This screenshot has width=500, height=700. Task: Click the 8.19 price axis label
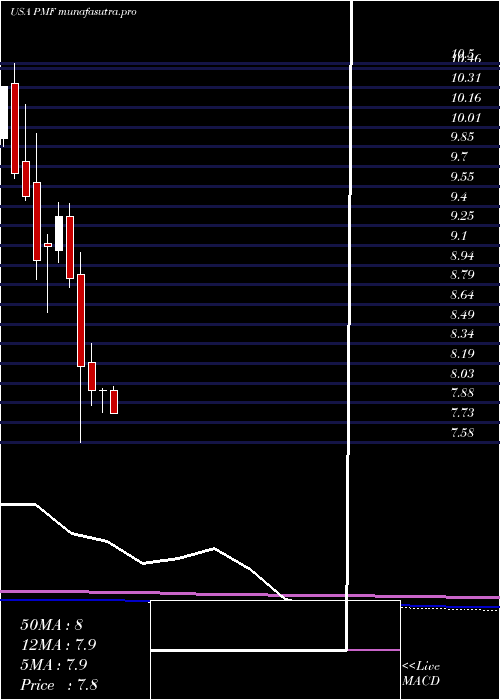point(462,354)
